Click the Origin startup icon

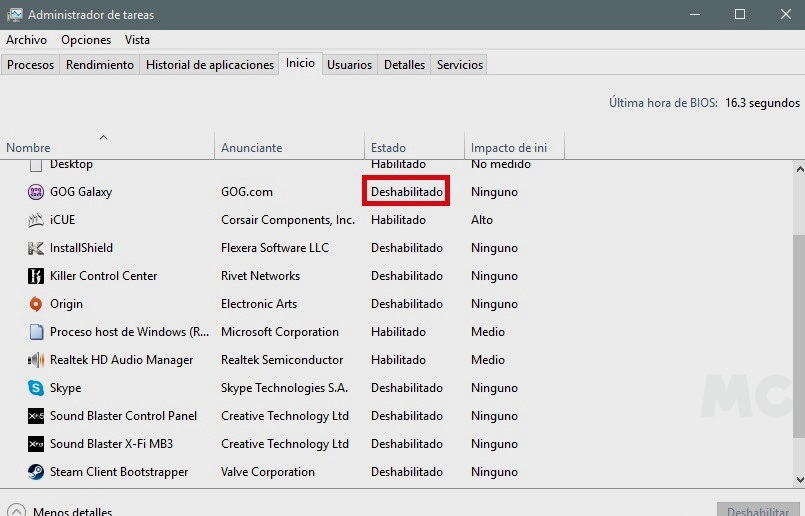(36, 304)
